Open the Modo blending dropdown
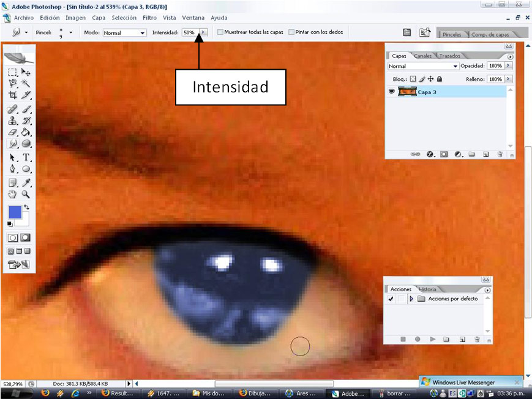Image resolution: width=532 pixels, height=399 pixels. click(x=141, y=32)
